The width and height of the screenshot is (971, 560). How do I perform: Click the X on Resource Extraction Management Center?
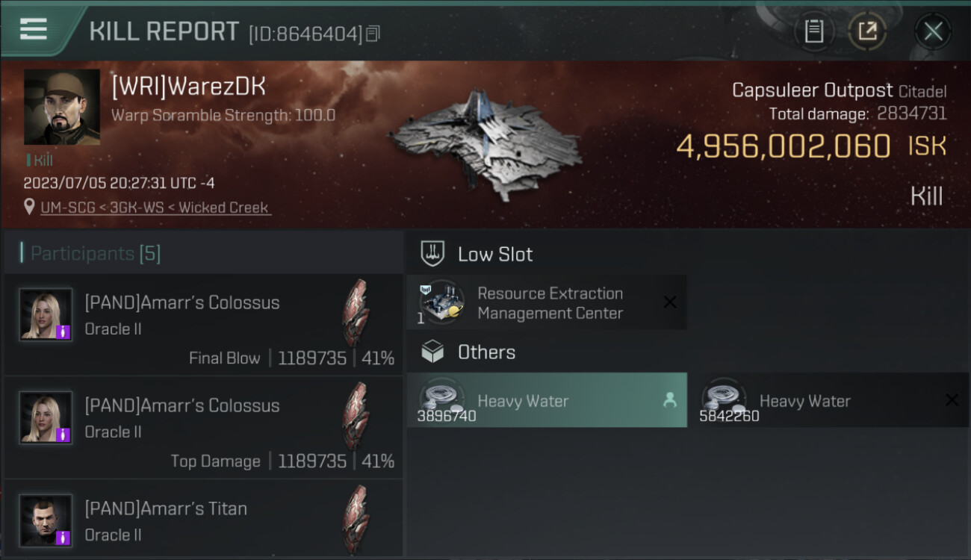tap(670, 302)
